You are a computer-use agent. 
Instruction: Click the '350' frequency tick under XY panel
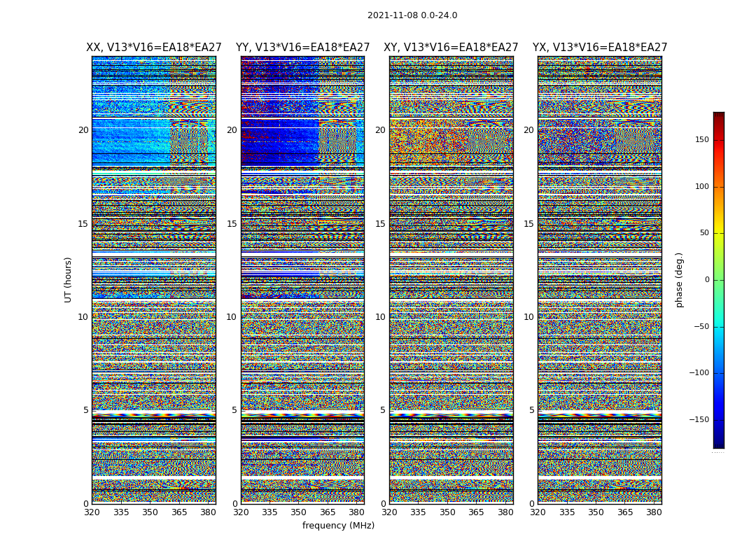[447, 512]
